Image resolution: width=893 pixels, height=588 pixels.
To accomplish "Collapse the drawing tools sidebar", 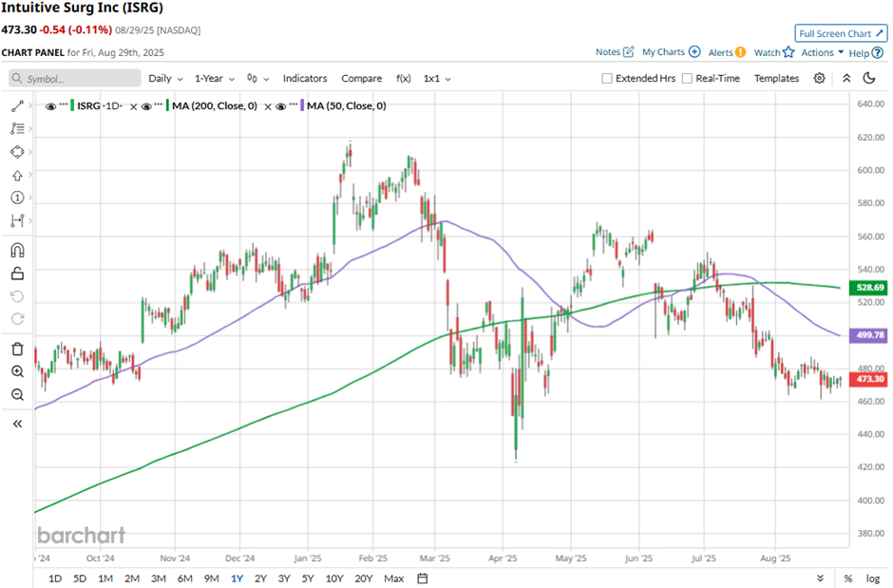I will (17, 424).
